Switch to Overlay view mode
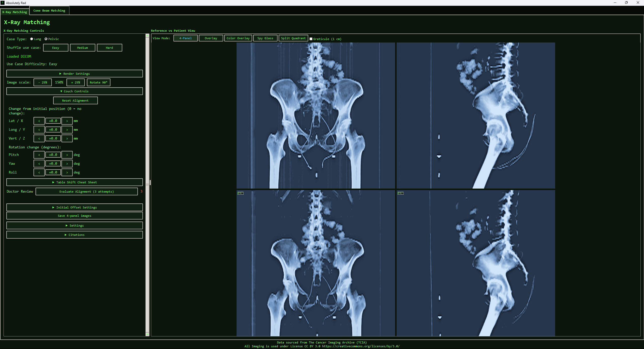 tap(211, 38)
